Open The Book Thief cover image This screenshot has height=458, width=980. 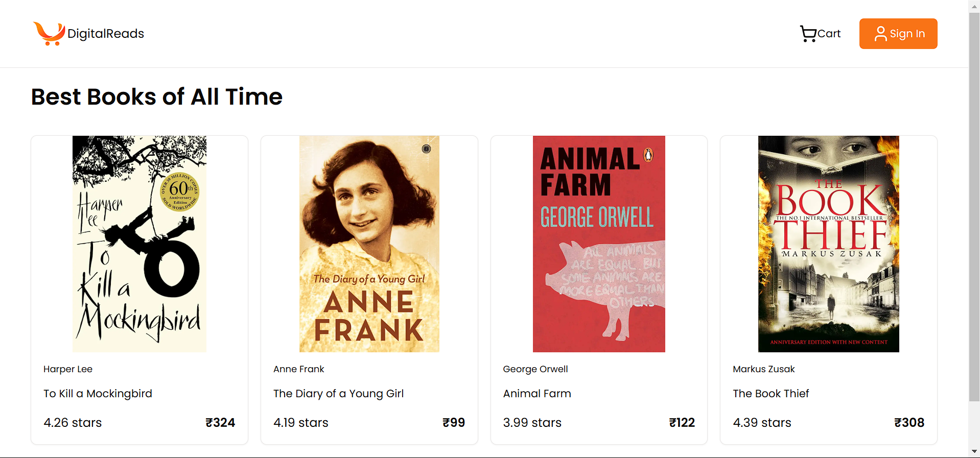coord(828,244)
